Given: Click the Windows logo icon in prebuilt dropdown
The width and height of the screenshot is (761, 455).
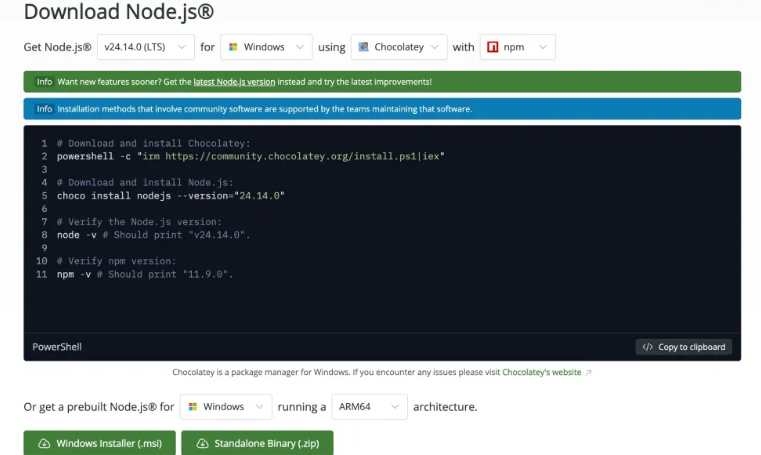Looking at the screenshot, I should click(193, 406).
